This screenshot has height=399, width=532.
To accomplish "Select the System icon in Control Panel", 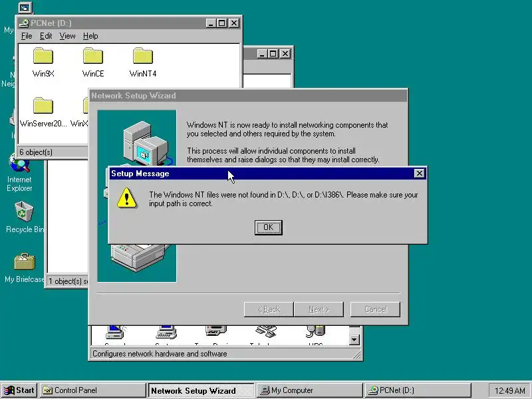I will click(x=166, y=334).
